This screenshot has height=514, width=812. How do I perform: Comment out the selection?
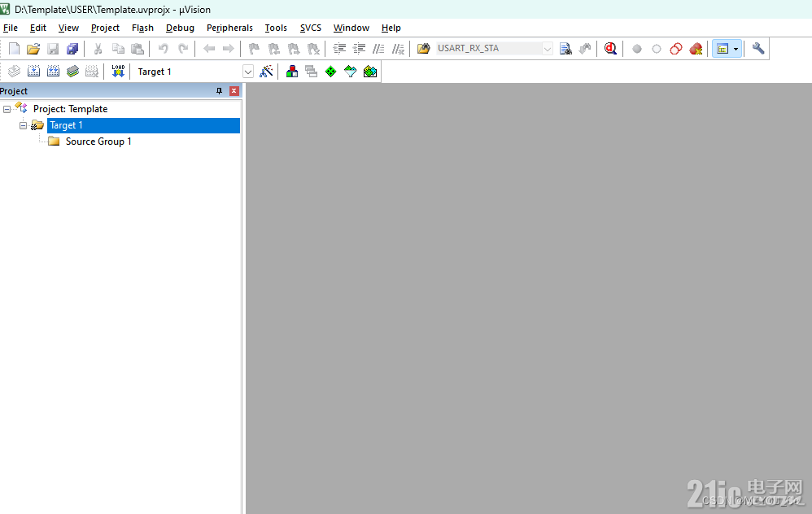click(x=378, y=49)
